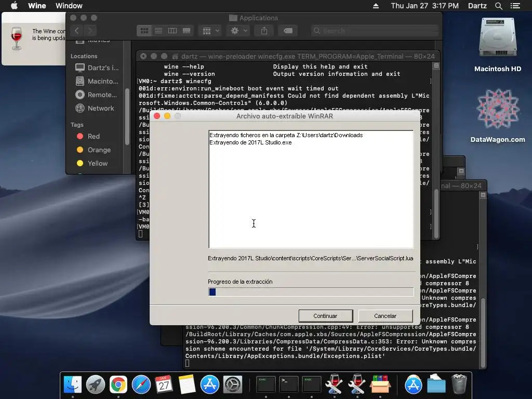Click the Applications title in the Finder window
The height and width of the screenshot is (399, 532).
click(259, 18)
